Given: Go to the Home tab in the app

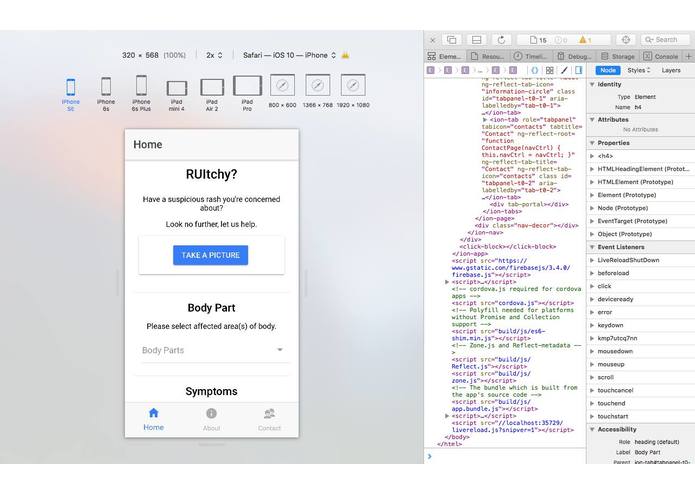Looking at the screenshot, I should click(x=153, y=420).
